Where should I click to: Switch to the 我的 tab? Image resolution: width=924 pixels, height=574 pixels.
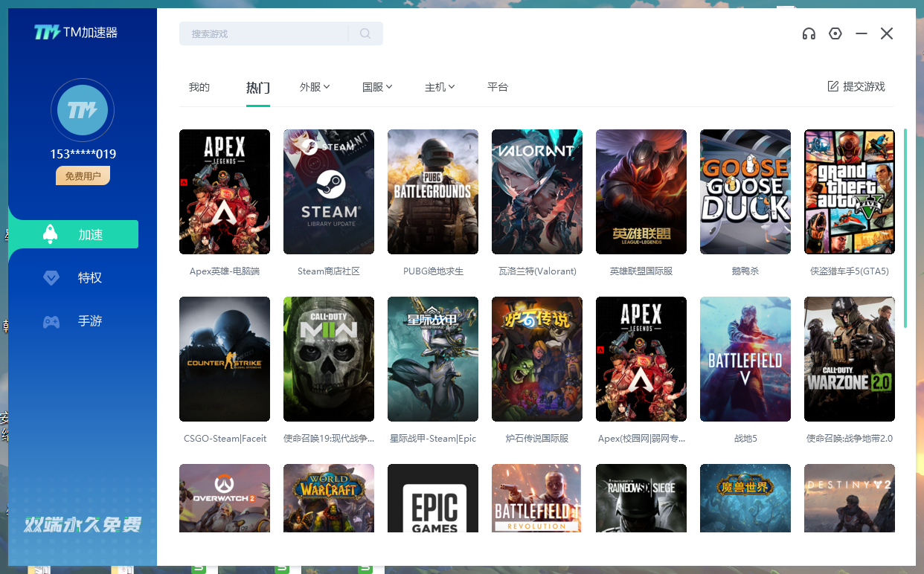click(199, 87)
